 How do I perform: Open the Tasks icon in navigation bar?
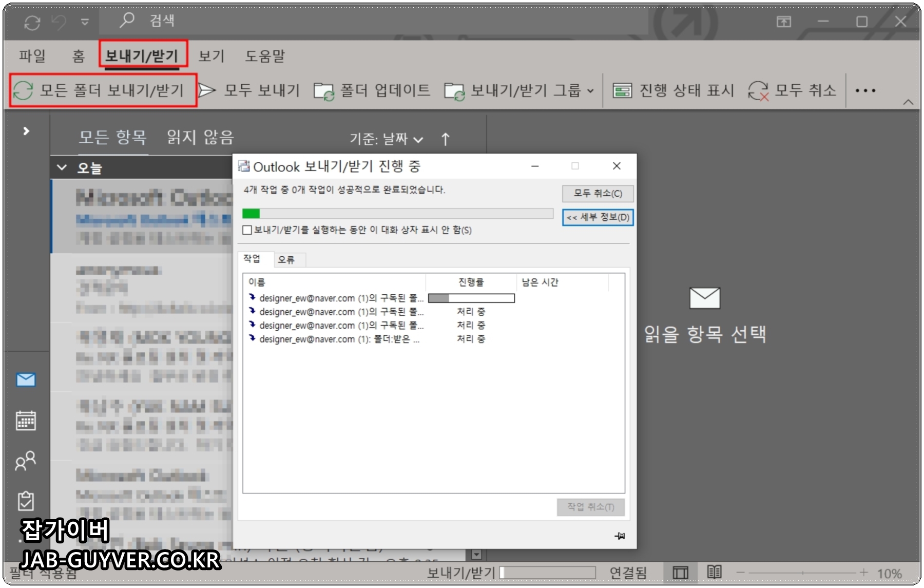pyautogui.click(x=26, y=501)
